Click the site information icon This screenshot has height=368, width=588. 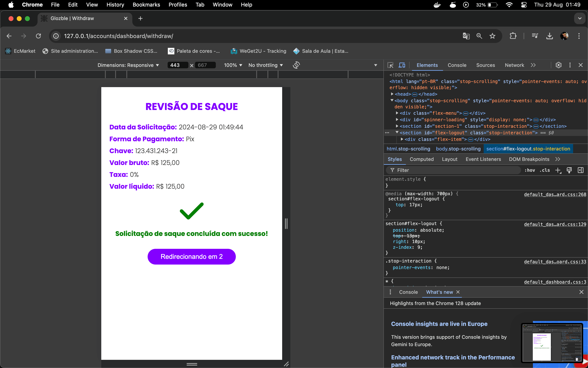56,36
